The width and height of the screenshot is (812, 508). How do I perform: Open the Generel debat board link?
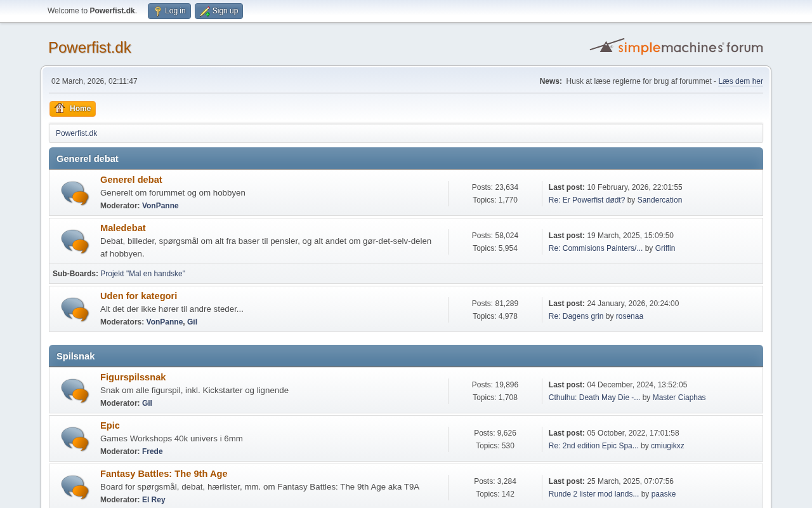(x=131, y=180)
